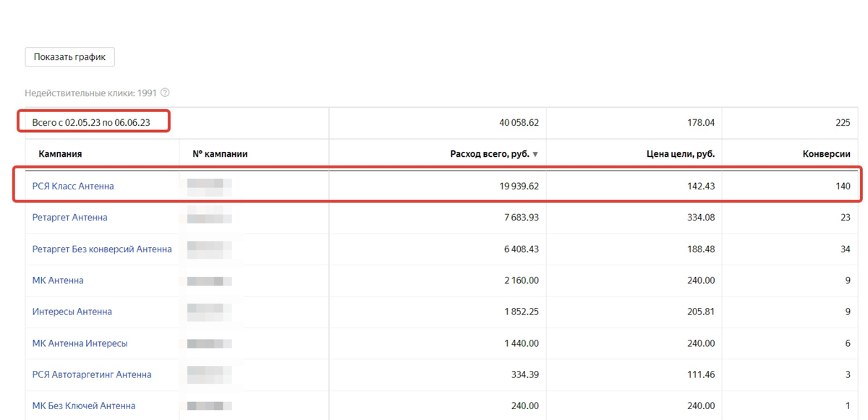Click spend value 1 440.00
868x420 pixels.
click(522, 343)
